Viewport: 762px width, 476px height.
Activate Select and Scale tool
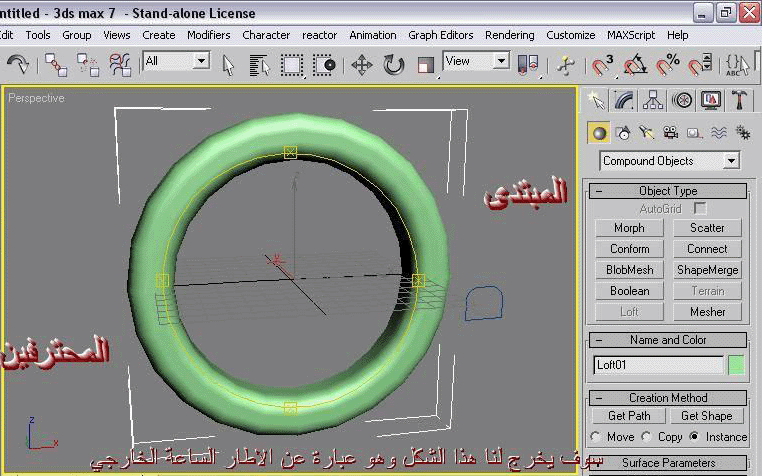[426, 65]
